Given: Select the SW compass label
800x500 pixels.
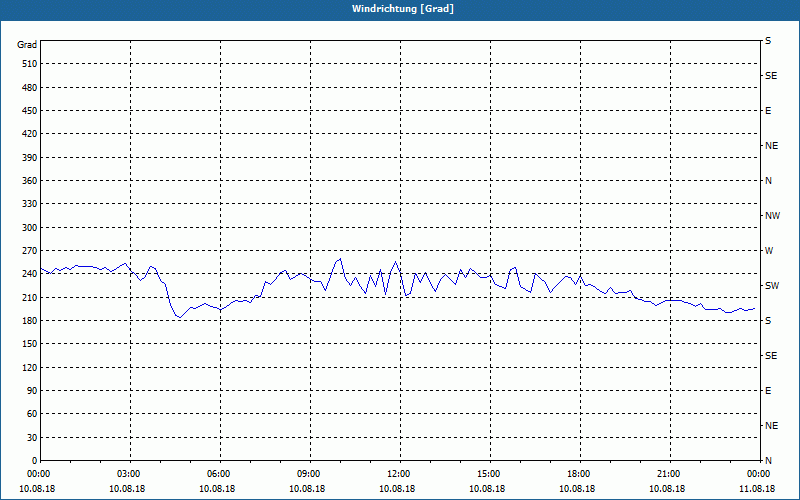Looking at the screenshot, I should (772, 286).
